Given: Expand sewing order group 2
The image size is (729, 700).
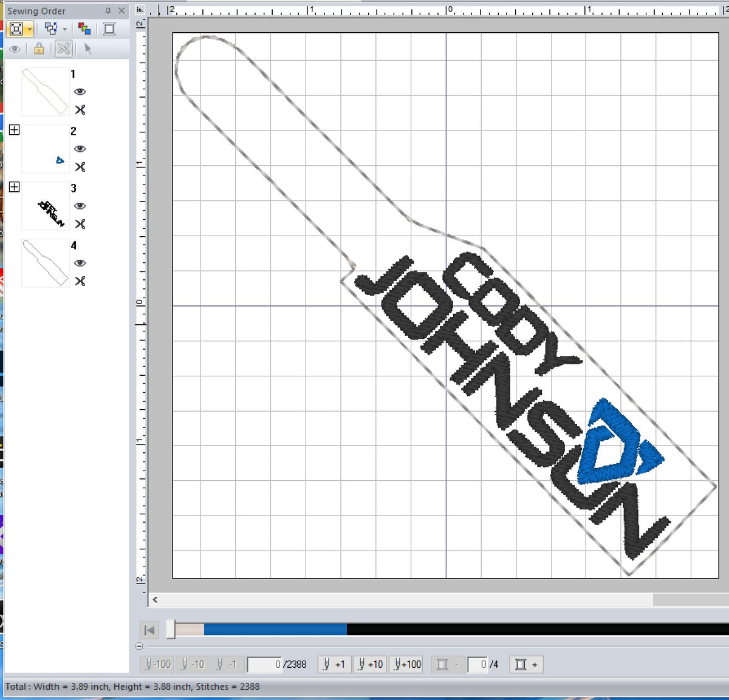Looking at the screenshot, I should pyautogui.click(x=15, y=130).
